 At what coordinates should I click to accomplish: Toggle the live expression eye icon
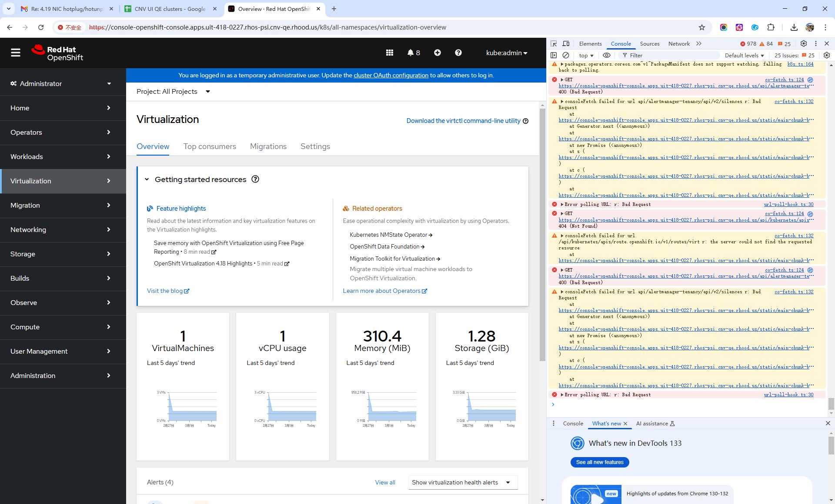pos(607,55)
